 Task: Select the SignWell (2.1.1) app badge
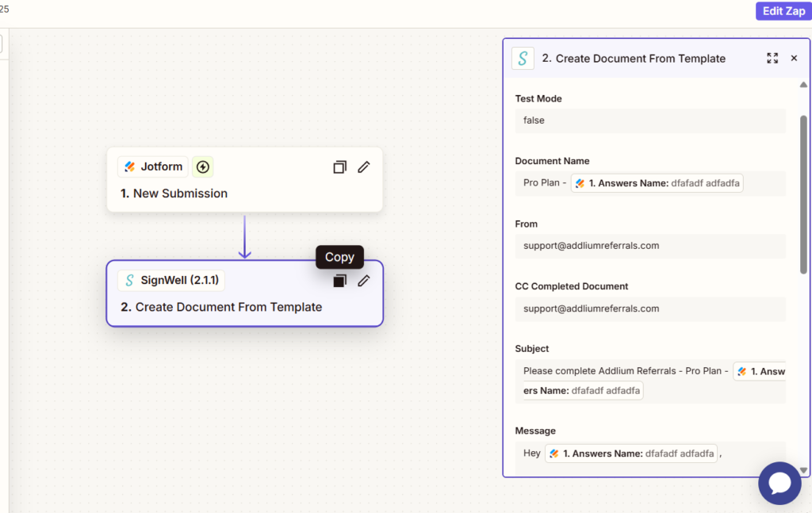pyautogui.click(x=171, y=280)
